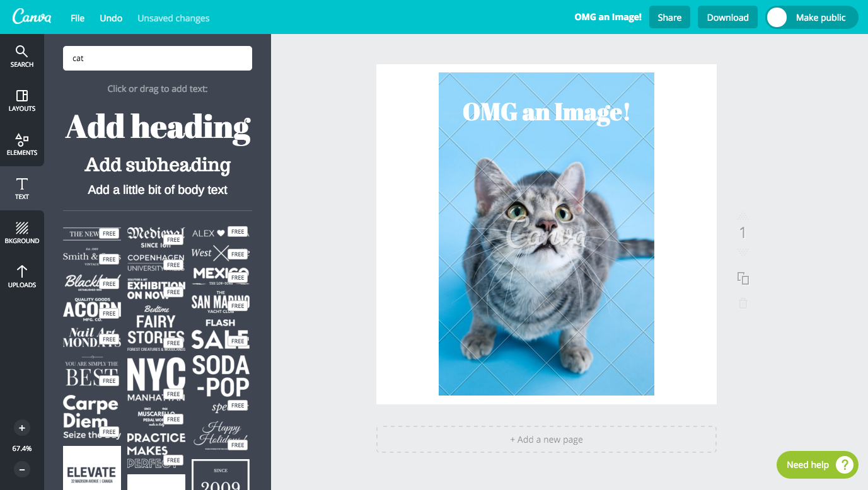
Task: Open the Layouts sidebar tab
Action: pos(22,100)
